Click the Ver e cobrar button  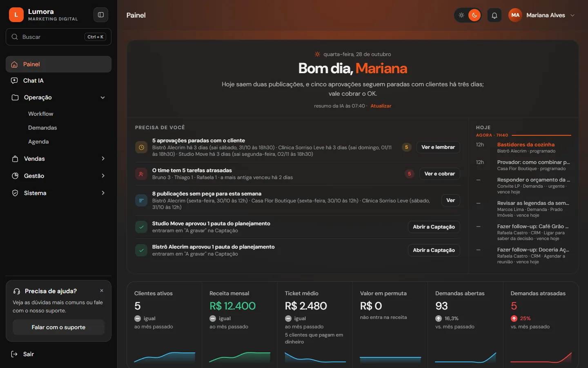[x=440, y=174]
